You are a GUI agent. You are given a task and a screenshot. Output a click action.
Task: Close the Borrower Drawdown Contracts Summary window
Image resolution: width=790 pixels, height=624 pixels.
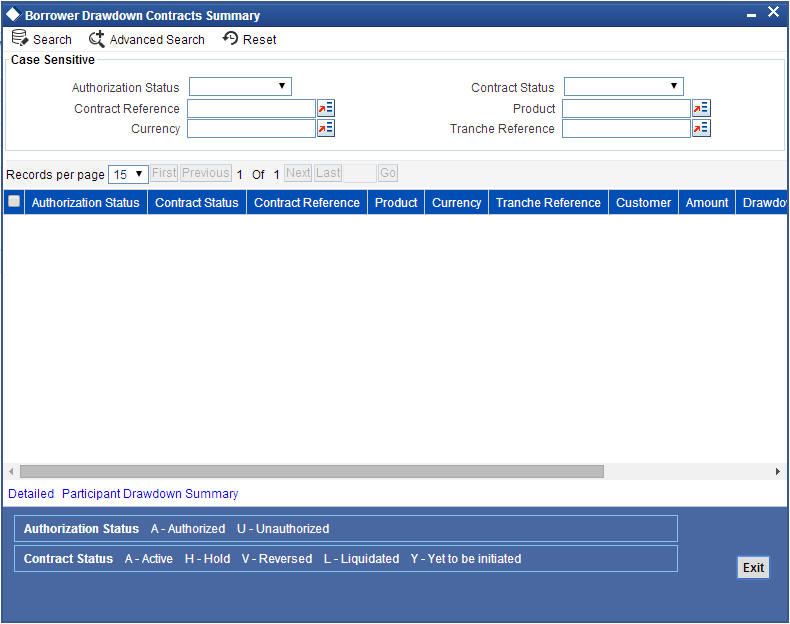pos(773,12)
